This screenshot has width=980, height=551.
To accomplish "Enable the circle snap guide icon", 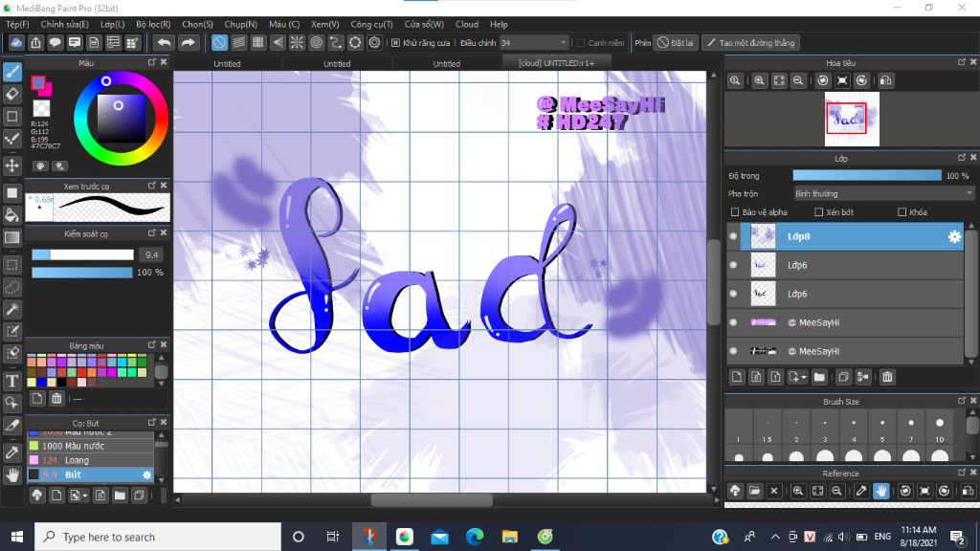I will pos(316,42).
